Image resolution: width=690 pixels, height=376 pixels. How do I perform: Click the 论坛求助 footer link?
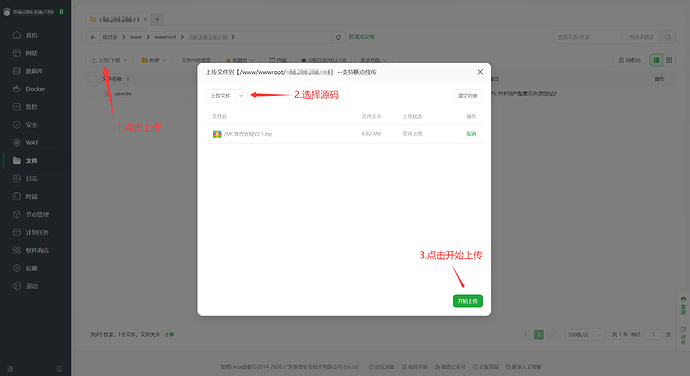click(x=382, y=367)
